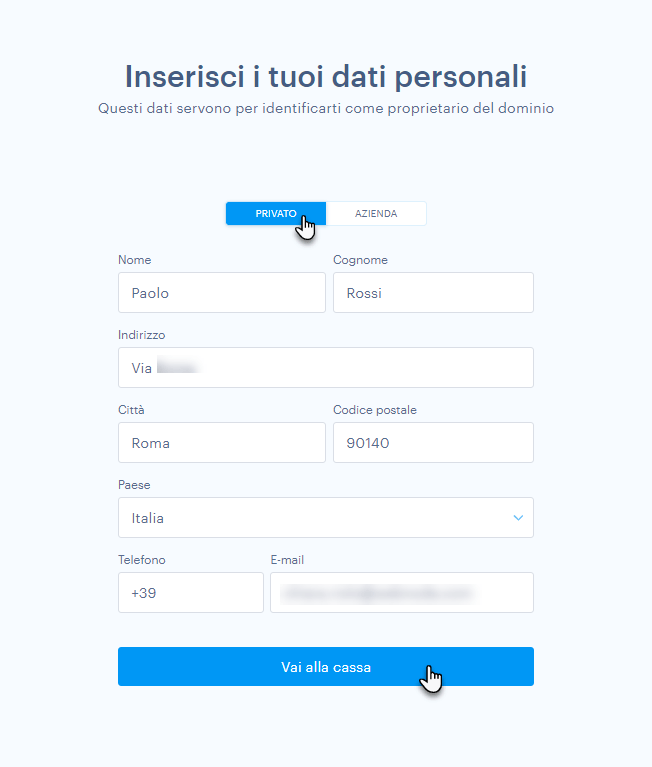Click the Telefono label text
Viewport: 652px width, 767px height.
click(x=142, y=560)
